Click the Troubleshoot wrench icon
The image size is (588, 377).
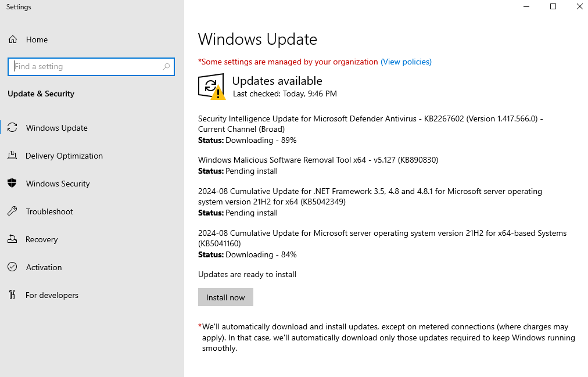[12, 211]
